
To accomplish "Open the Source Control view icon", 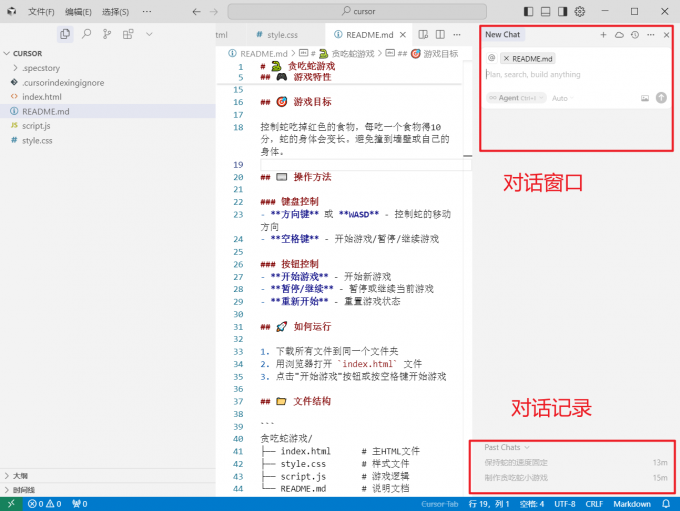I will [x=107, y=34].
